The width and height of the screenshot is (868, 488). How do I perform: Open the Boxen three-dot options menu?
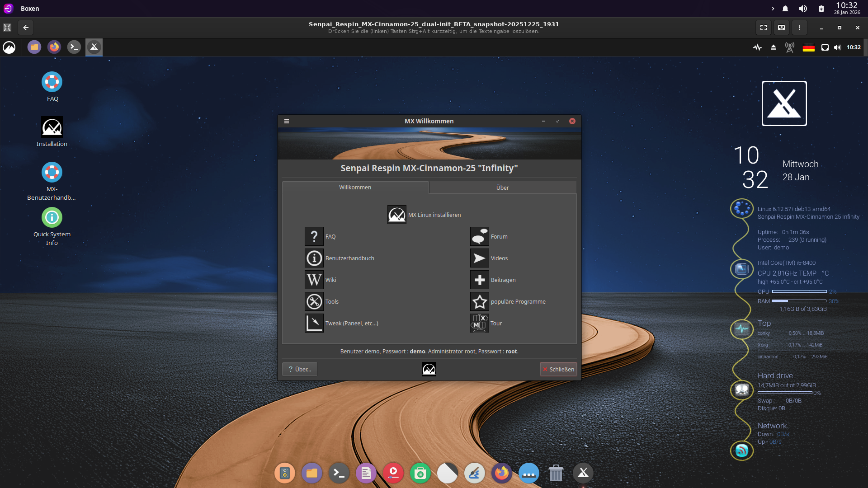[x=799, y=28]
